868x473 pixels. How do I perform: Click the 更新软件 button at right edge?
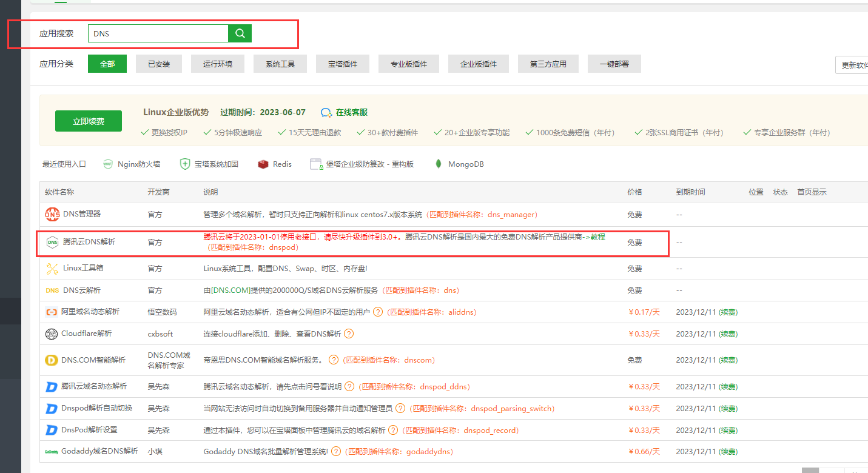pos(852,65)
